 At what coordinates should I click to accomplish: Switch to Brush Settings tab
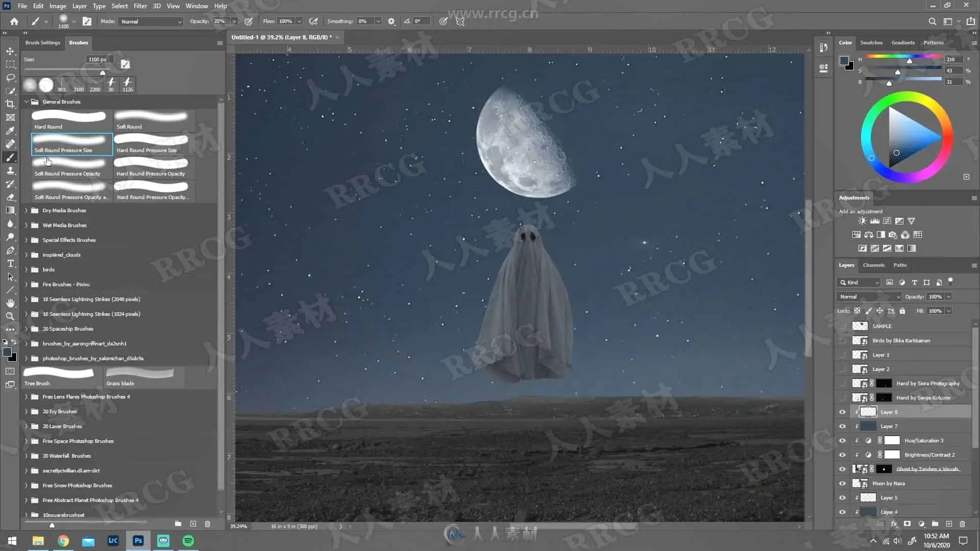tap(43, 43)
